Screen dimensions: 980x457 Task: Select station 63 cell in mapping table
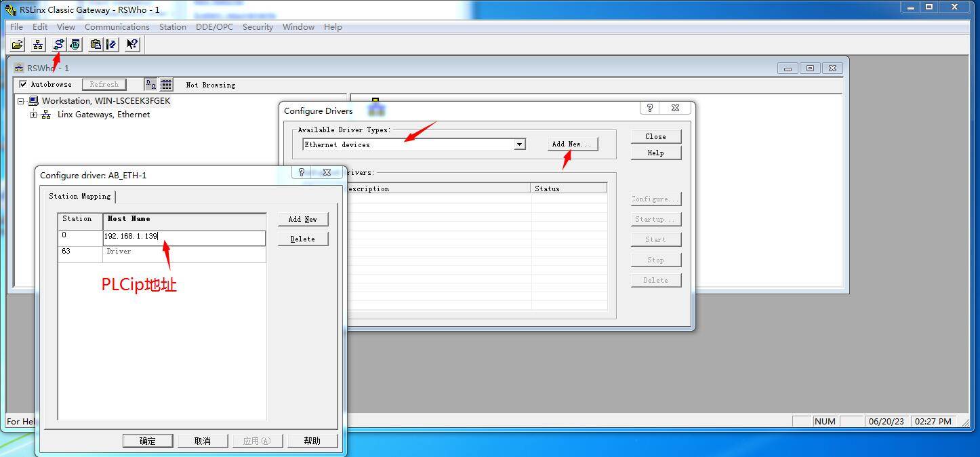80,254
